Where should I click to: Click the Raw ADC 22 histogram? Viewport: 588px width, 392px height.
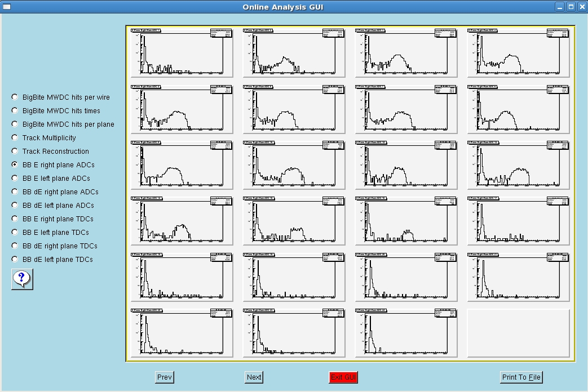click(x=182, y=333)
